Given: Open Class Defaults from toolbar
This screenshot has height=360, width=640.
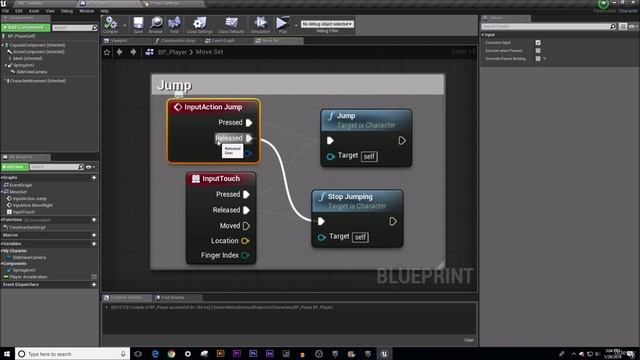Looking at the screenshot, I should pyautogui.click(x=231, y=24).
